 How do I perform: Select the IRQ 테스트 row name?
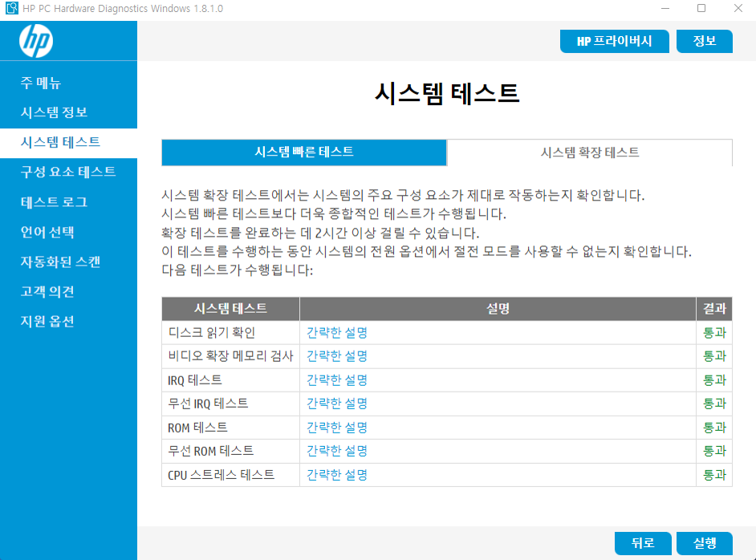[195, 380]
